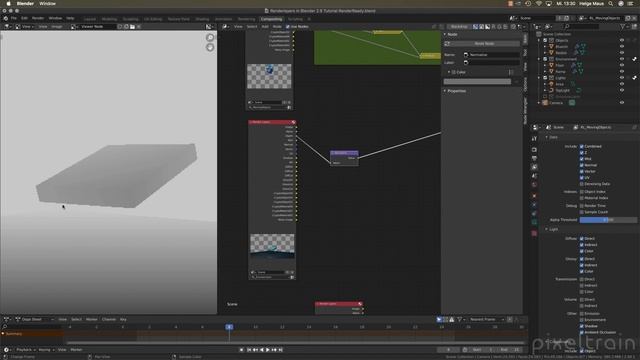Click the node Name input field
This screenshot has width=640, height=360.
pyautogui.click(x=491, y=55)
